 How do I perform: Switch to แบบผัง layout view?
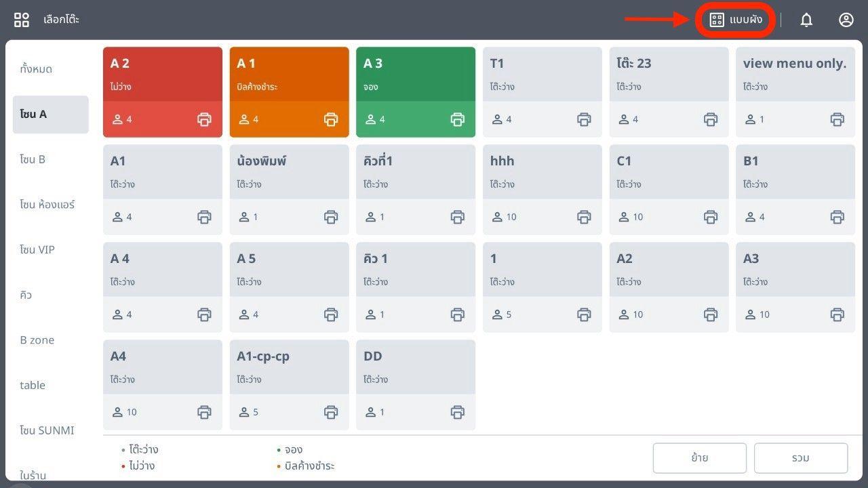click(736, 20)
